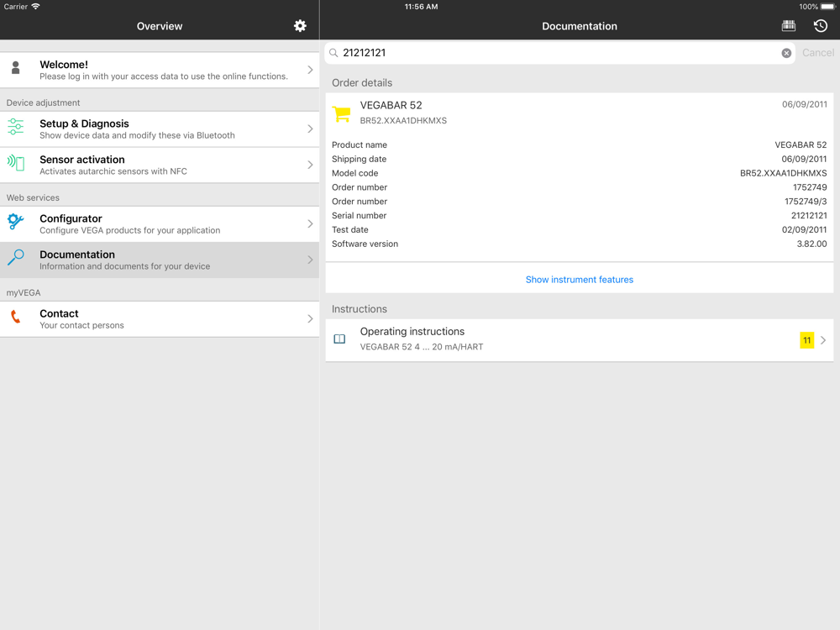The height and width of the screenshot is (630, 840).
Task: Tap the Wi-Fi status bar icon
Action: [35, 7]
